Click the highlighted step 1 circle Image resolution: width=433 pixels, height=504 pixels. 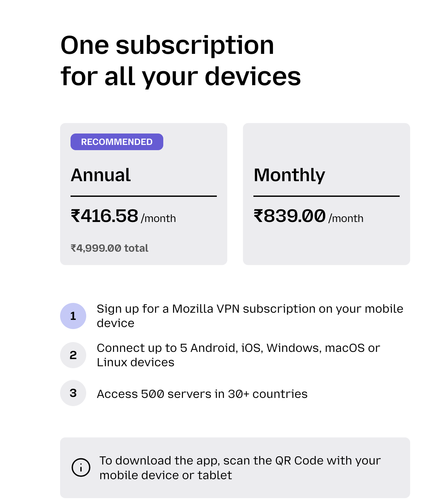tap(73, 316)
